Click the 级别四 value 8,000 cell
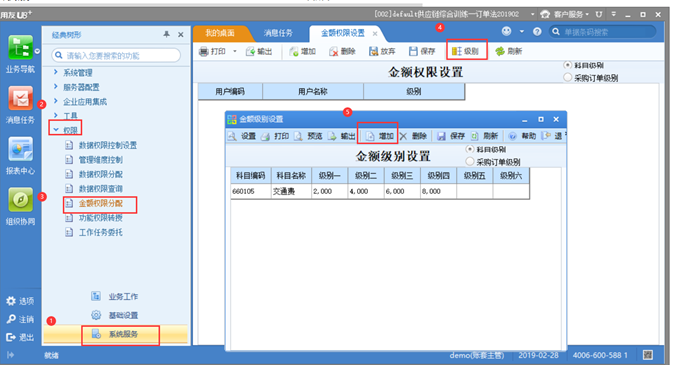Image resolution: width=673 pixels, height=365 pixels. click(x=438, y=191)
